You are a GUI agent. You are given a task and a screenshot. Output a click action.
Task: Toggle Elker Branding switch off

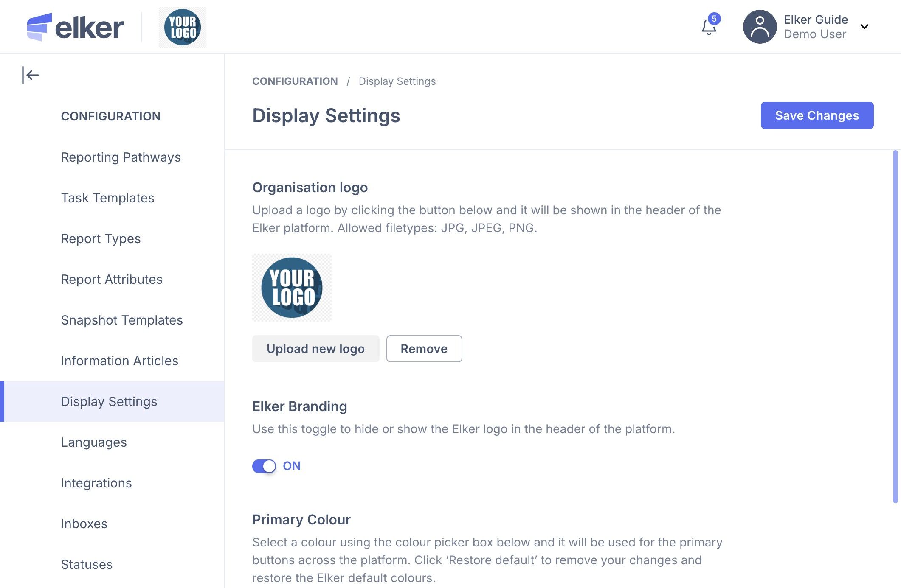click(264, 466)
